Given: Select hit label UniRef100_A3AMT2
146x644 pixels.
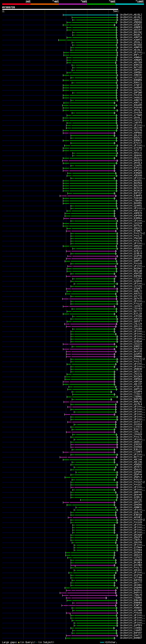Looking at the screenshot, I should (131, 40).
